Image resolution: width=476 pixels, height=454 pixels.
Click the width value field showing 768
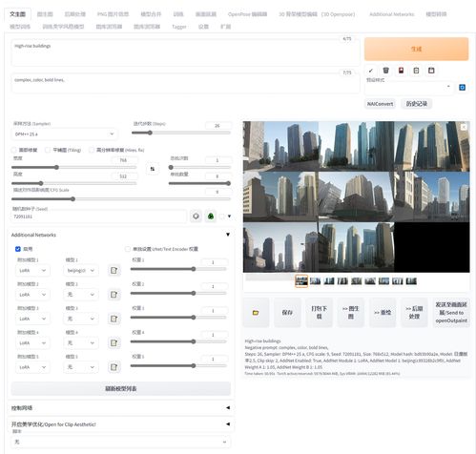tap(124, 160)
